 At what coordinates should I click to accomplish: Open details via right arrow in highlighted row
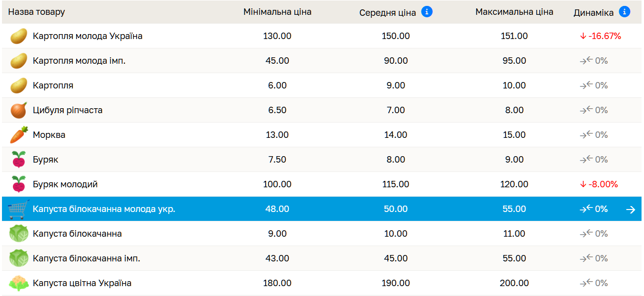630,210
